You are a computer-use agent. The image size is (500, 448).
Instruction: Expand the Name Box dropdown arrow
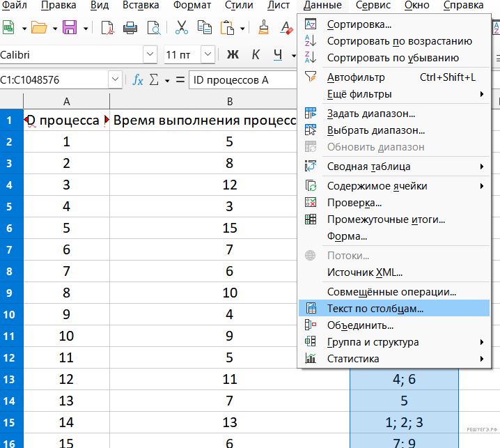pos(115,80)
